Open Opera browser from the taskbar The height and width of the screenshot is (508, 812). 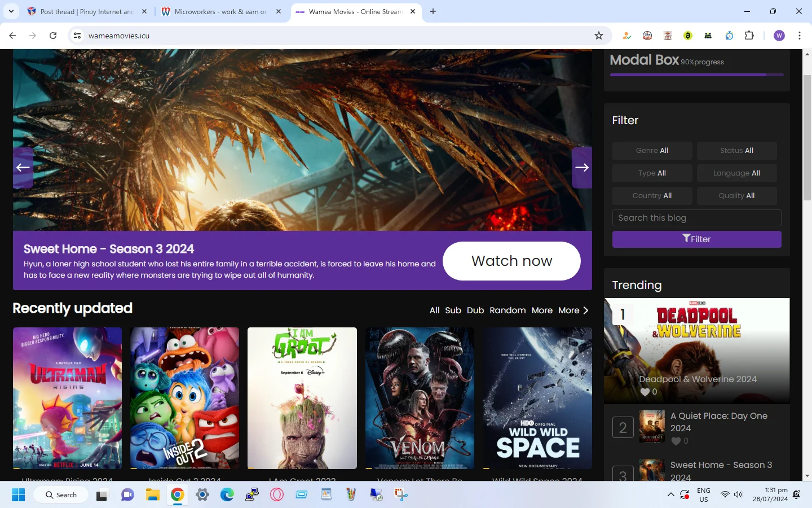click(x=276, y=495)
